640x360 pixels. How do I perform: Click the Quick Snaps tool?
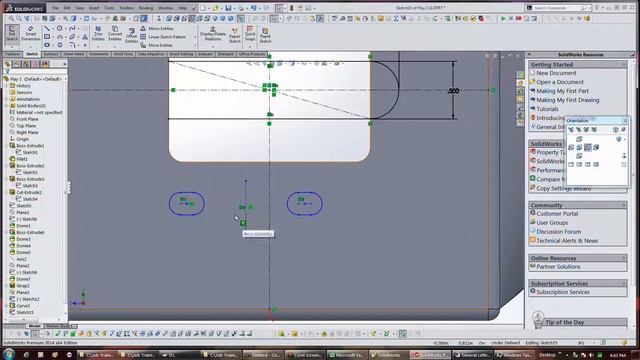point(250,34)
